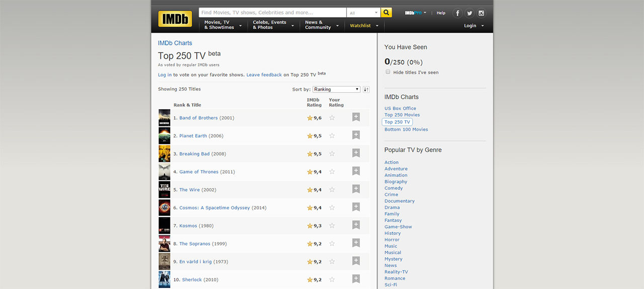Rate Breaking Bad with star

(x=332, y=154)
